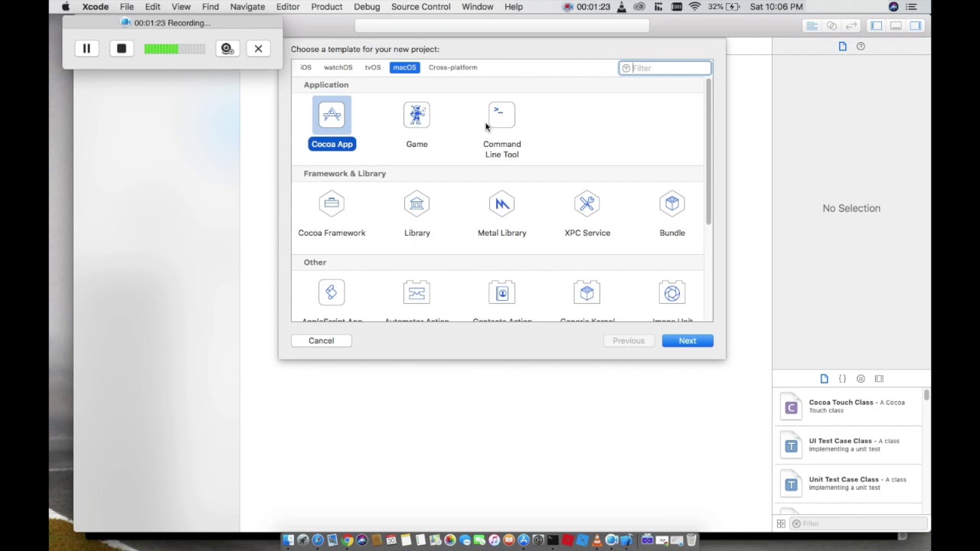This screenshot has height=551, width=980.
Task: Switch to the tvOS platform tab
Action: click(x=373, y=67)
